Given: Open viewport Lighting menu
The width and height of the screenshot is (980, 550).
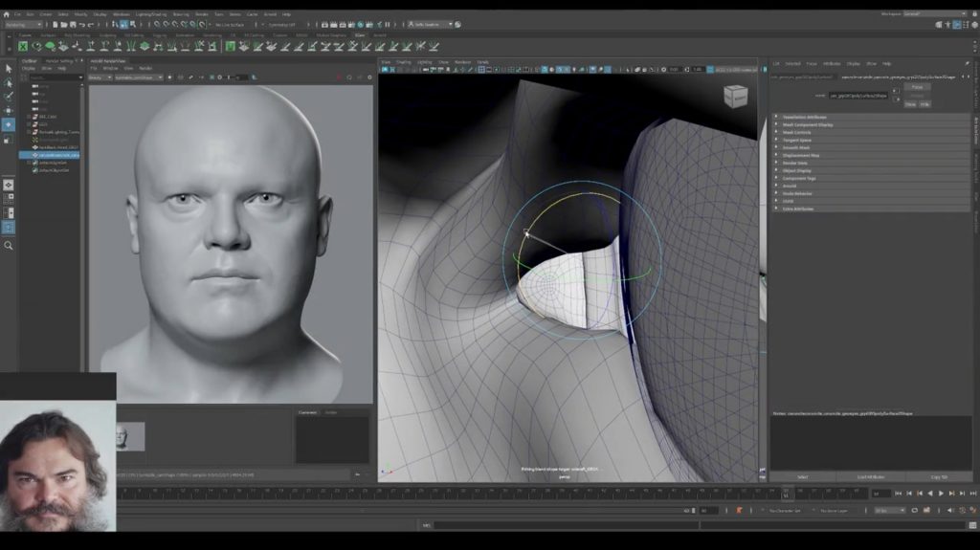Looking at the screenshot, I should 424,62.
